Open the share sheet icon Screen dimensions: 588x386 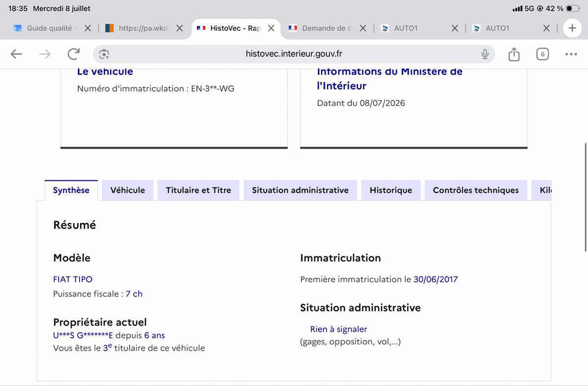pyautogui.click(x=514, y=54)
